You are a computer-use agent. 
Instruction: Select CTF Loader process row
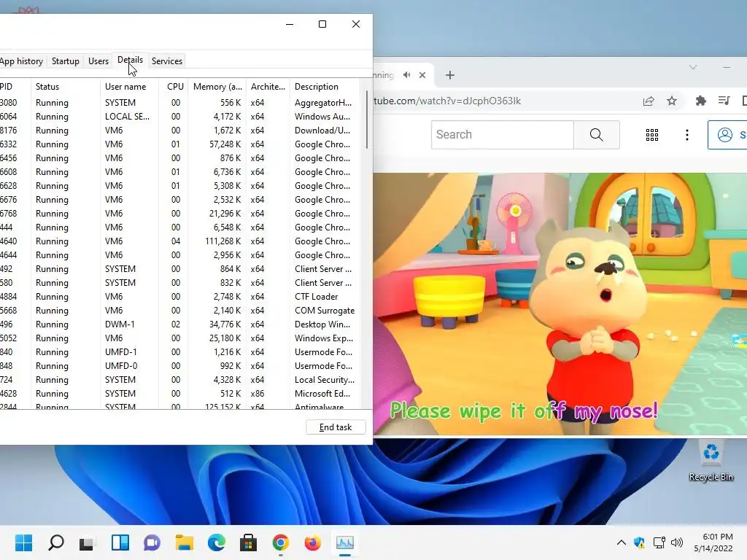(x=180, y=297)
